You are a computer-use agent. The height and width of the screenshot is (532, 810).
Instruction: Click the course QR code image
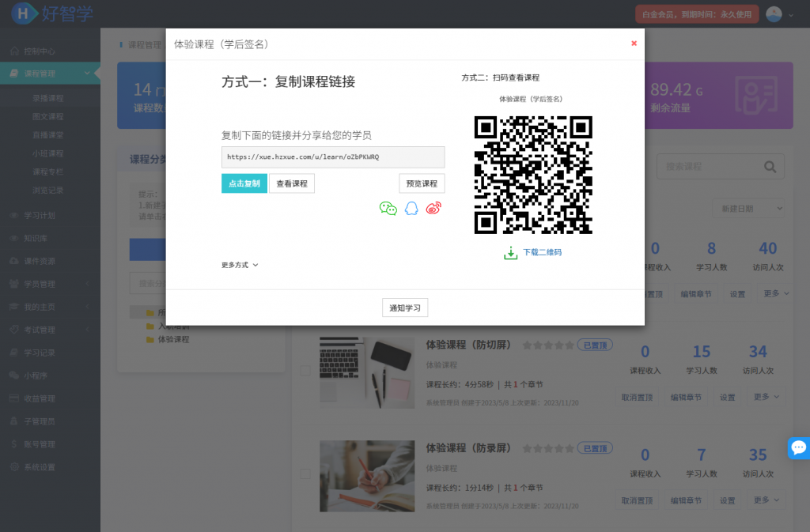533,175
